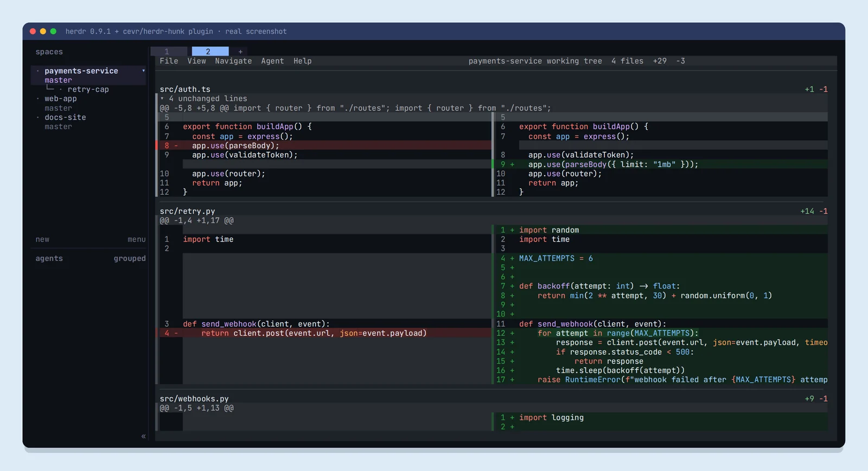This screenshot has height=471, width=868.
Task: Open the View menu
Action: coord(196,61)
